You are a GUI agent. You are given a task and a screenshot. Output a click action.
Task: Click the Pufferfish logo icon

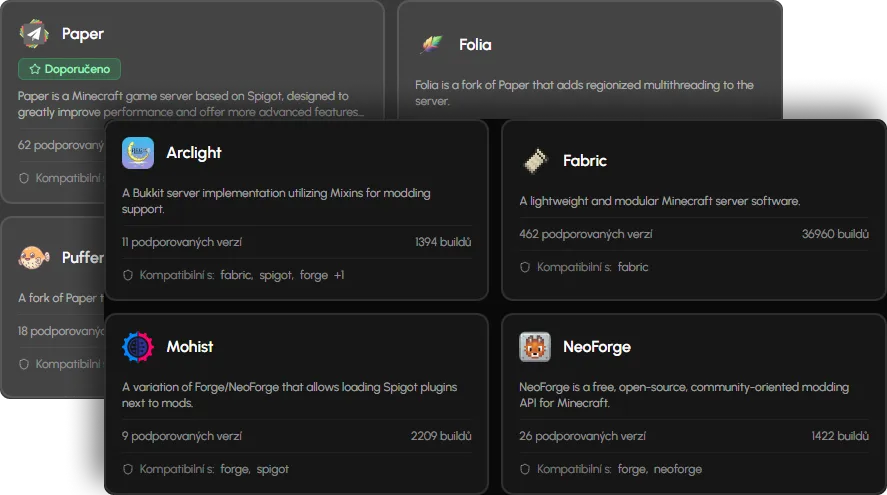(x=35, y=258)
